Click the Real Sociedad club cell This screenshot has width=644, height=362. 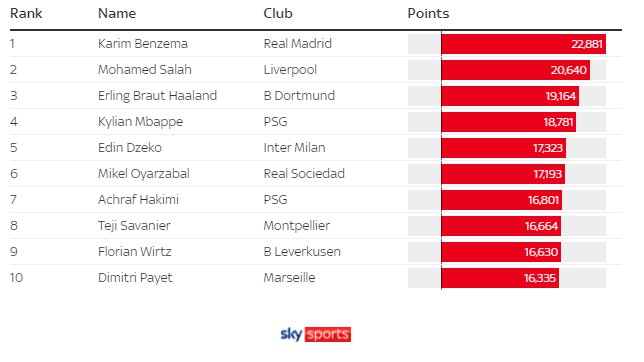click(x=304, y=173)
